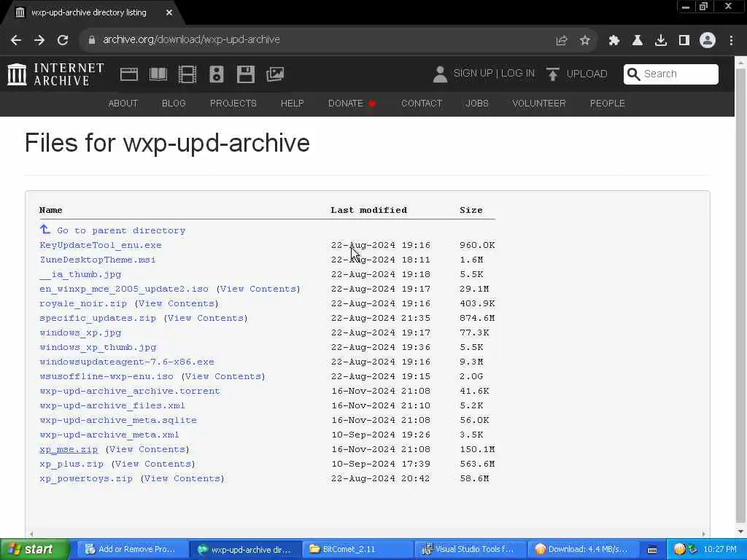Screen dimensions: 747x560
Task: Click the Chrome Labs flask icon
Action: [638, 41]
